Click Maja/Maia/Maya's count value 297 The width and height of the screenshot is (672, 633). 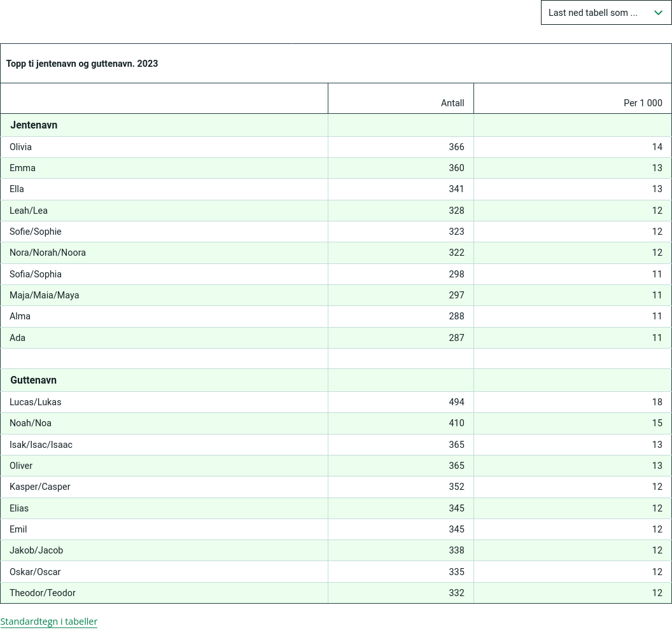[x=456, y=295]
